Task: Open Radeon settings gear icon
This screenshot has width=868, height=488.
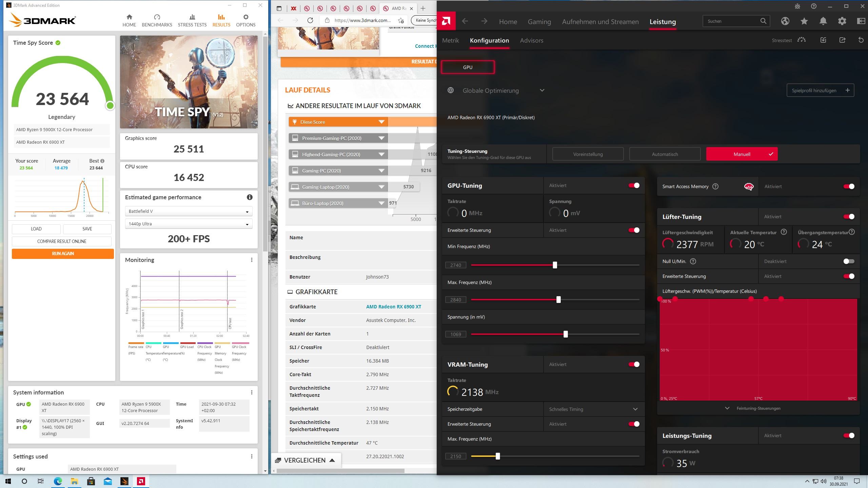Action: 842,21
